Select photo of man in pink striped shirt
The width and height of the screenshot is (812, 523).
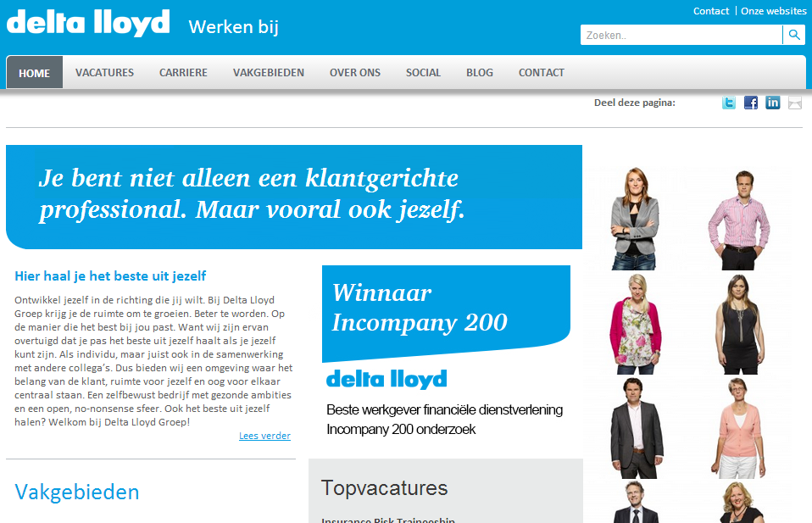point(733,216)
